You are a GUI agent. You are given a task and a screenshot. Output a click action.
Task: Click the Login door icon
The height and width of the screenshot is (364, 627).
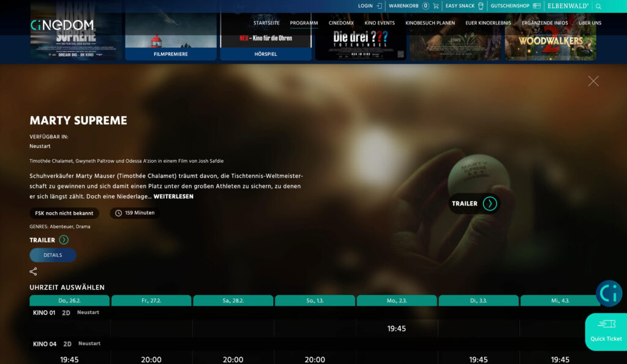click(379, 6)
